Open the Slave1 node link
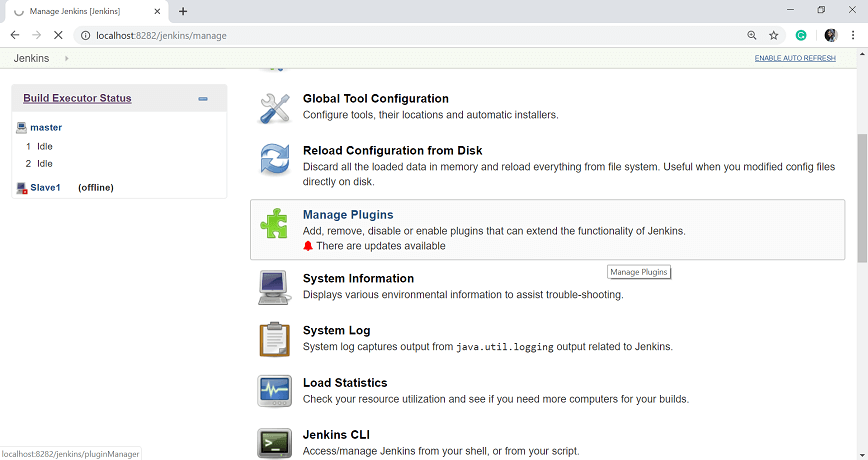This screenshot has width=868, height=460. coord(45,188)
